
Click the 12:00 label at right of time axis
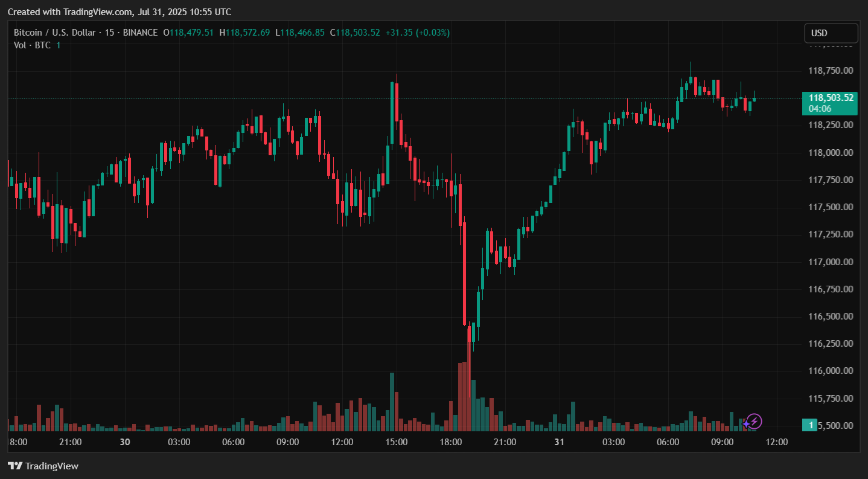[x=776, y=442]
